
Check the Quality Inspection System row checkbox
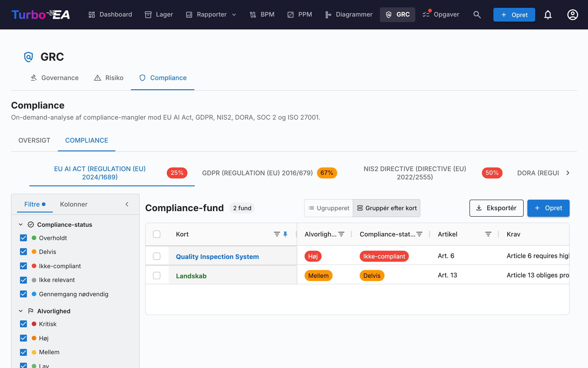(157, 256)
